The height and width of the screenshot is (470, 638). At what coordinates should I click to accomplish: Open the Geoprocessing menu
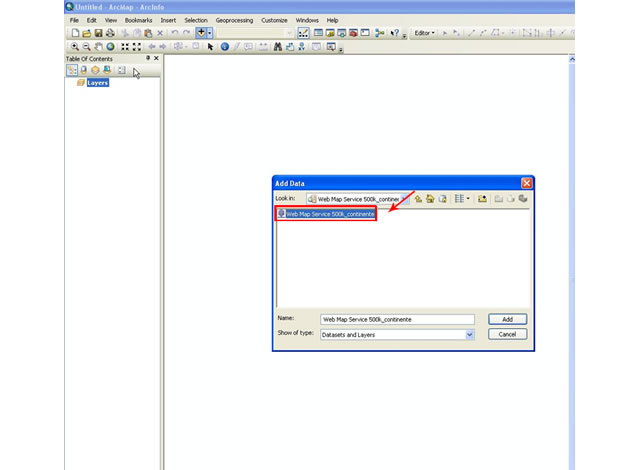[x=234, y=20]
